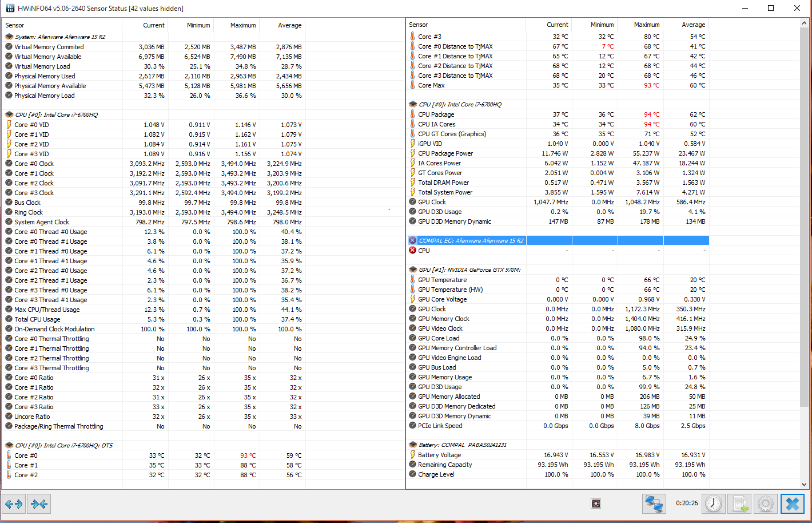Click left panel Sensor column header

tap(63, 25)
